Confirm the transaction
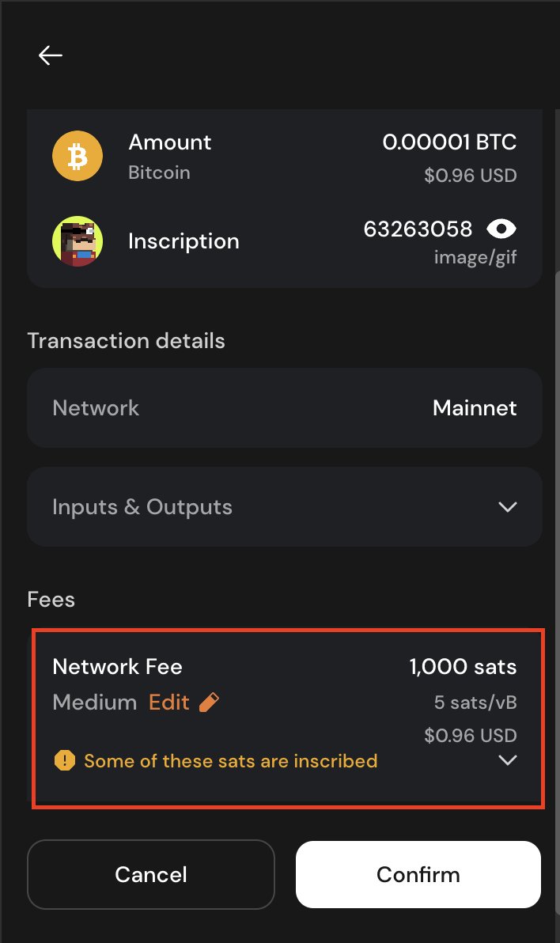Image resolution: width=560 pixels, height=943 pixels. click(418, 874)
